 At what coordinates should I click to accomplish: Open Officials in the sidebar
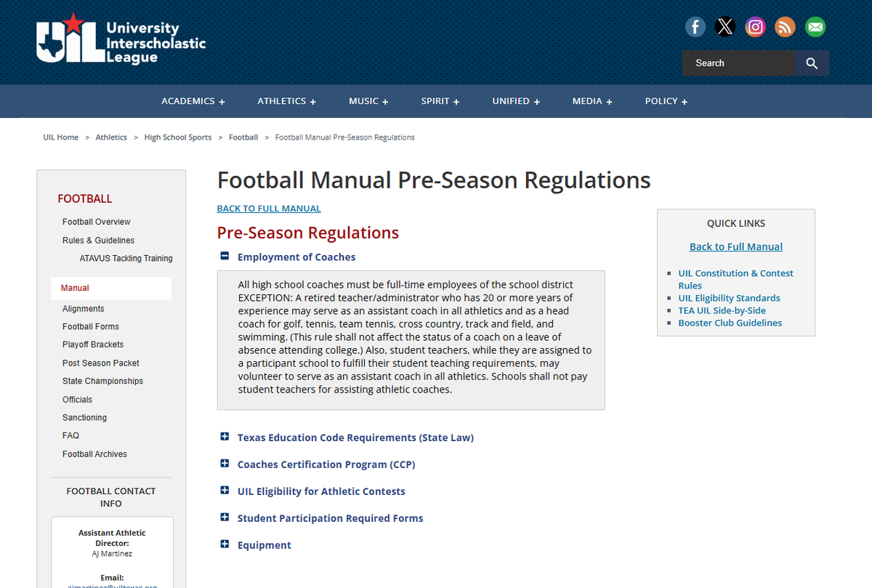point(77,400)
